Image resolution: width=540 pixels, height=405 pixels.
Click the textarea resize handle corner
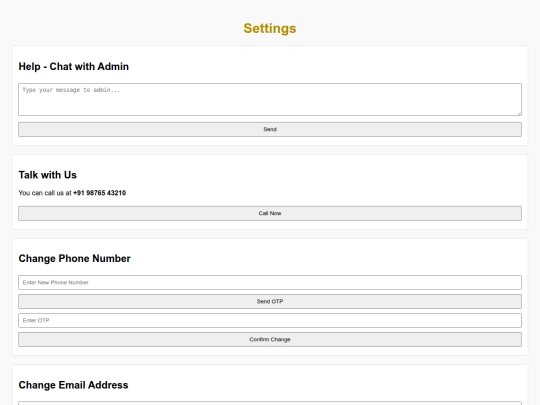519,113
